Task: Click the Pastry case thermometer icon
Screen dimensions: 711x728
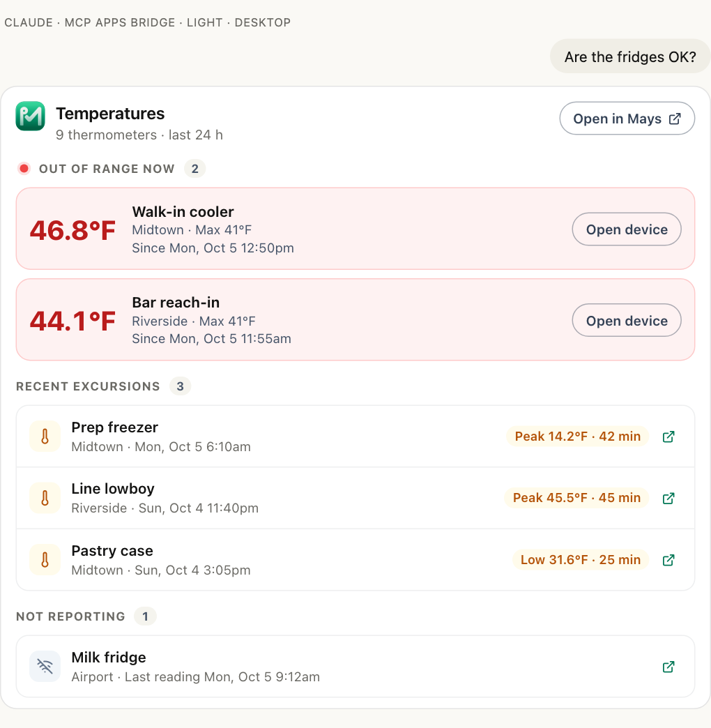Action: coord(45,560)
